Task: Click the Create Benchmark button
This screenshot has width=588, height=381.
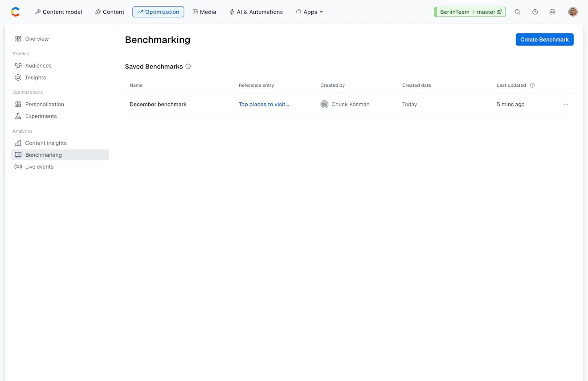Action: point(544,39)
